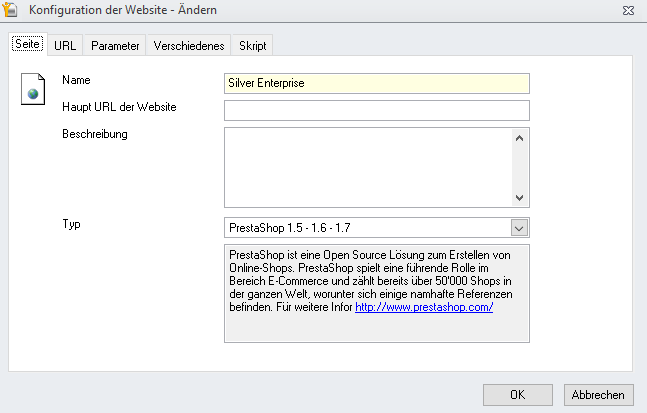Click the Name field with Silver Enterprise
This screenshot has height=413, width=647.
[377, 83]
